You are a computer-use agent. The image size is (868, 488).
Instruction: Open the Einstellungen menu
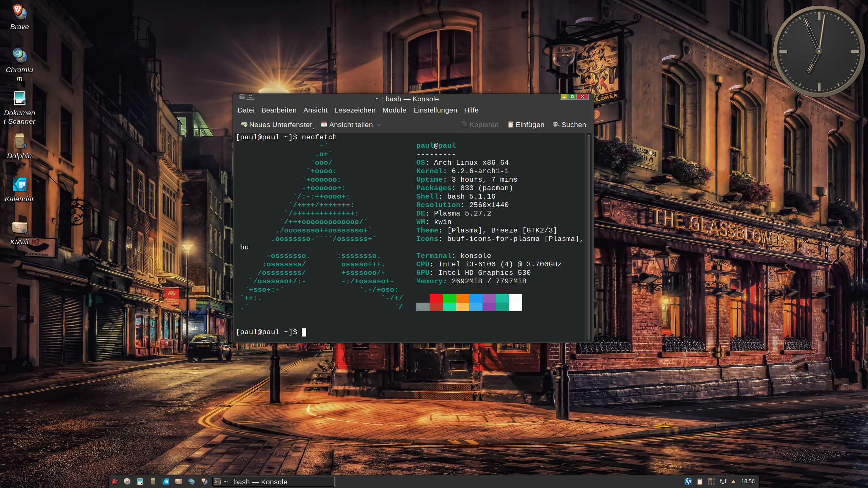coord(435,110)
